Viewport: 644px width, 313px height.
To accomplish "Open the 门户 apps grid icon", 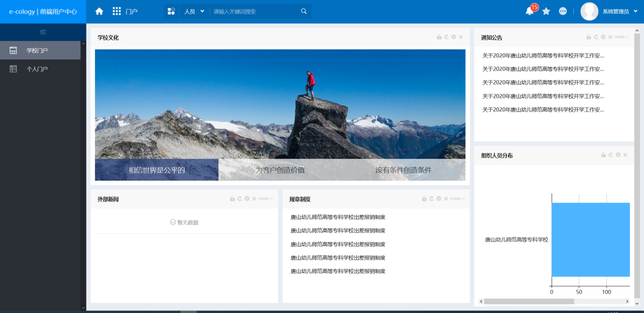I will tap(117, 11).
